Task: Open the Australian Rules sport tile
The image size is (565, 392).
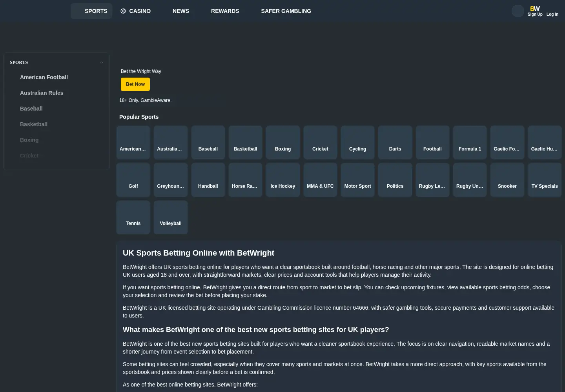Action: (x=171, y=142)
